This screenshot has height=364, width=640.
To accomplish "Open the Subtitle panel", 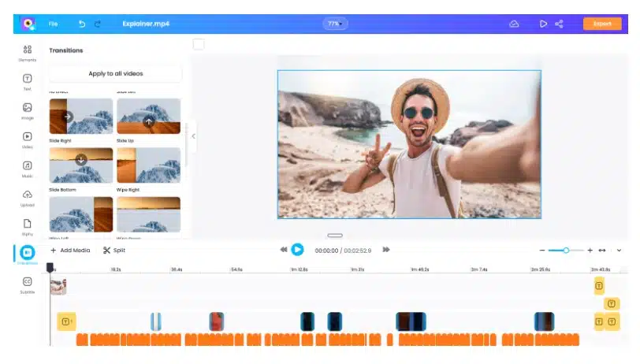I will coord(27,284).
